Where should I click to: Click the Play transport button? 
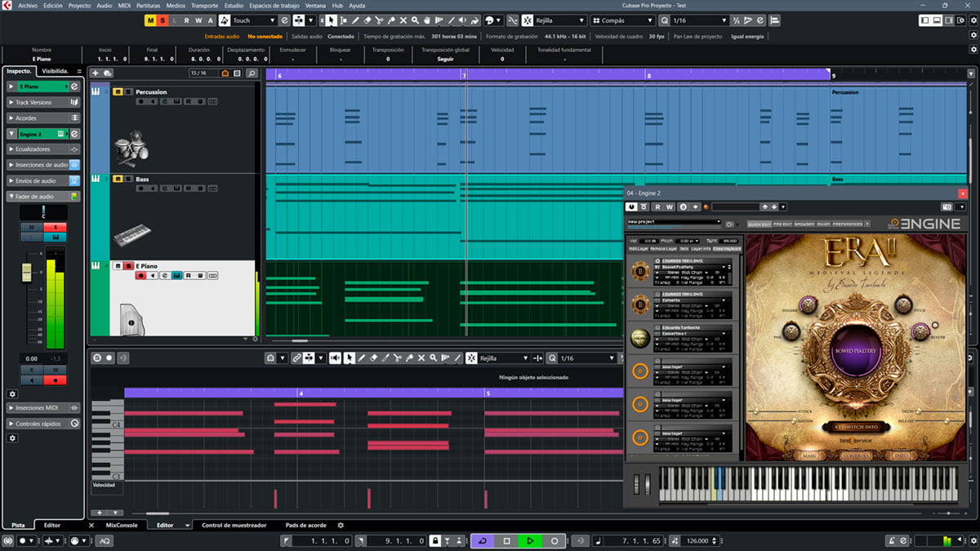coord(530,540)
